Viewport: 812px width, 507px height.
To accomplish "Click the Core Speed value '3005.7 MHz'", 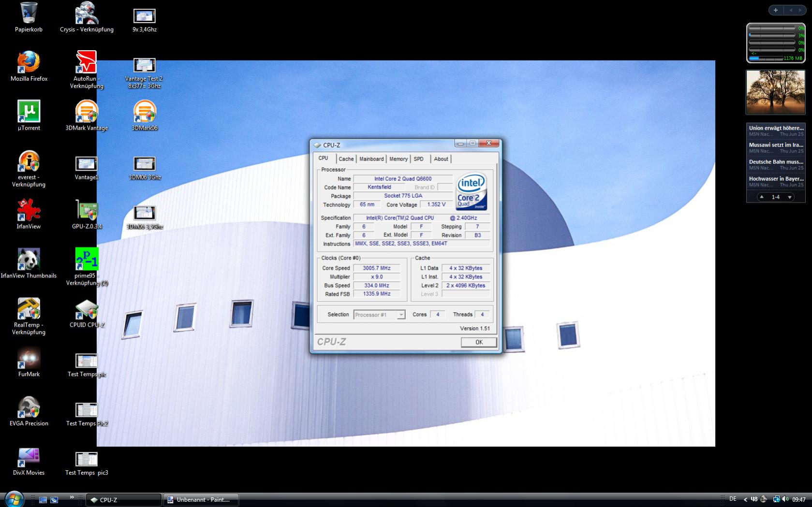I will coord(377,268).
